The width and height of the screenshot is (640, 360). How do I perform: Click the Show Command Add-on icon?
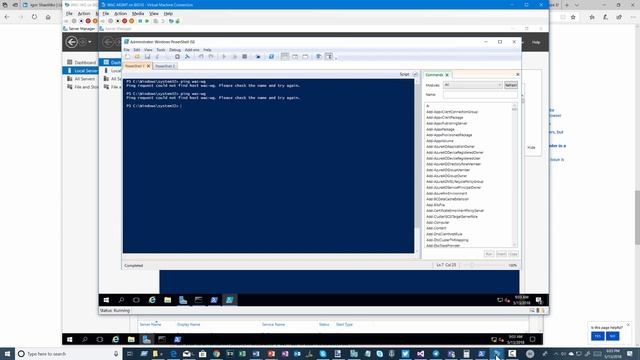click(329, 57)
